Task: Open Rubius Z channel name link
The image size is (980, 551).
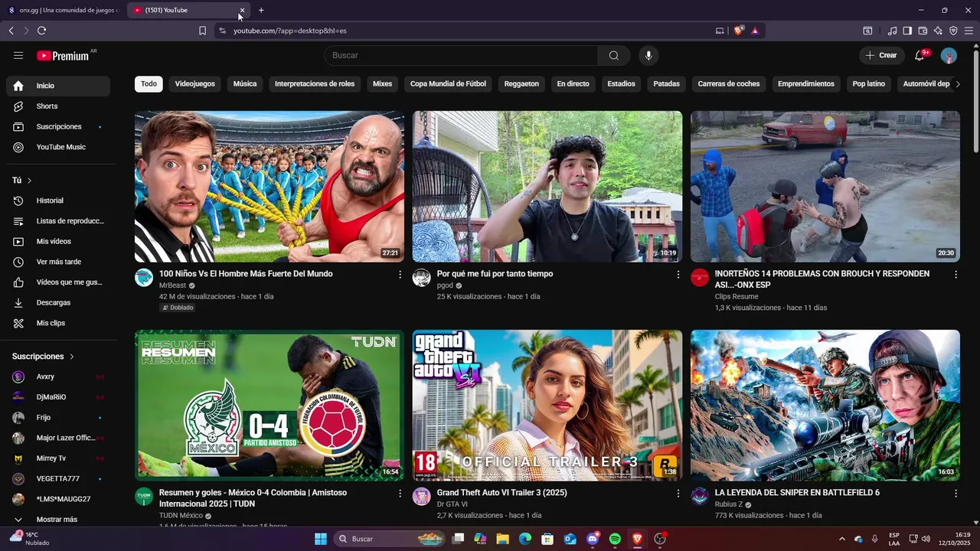Action: pos(728,504)
